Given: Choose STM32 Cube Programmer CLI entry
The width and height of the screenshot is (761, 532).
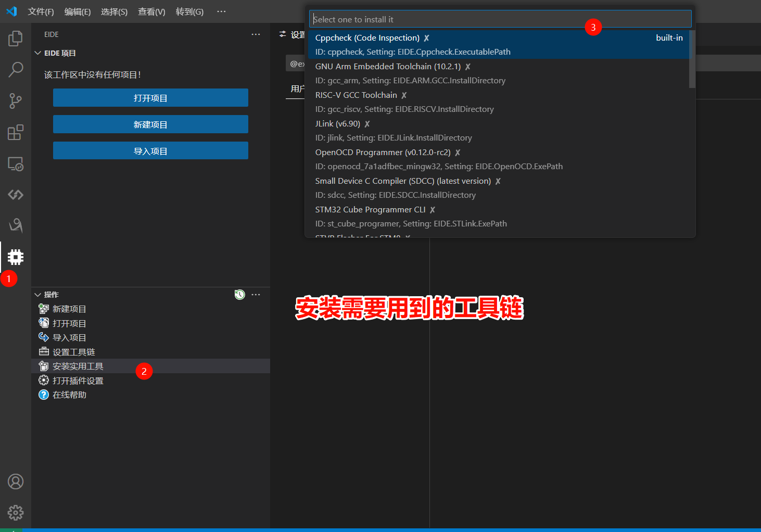Looking at the screenshot, I should [498, 217].
